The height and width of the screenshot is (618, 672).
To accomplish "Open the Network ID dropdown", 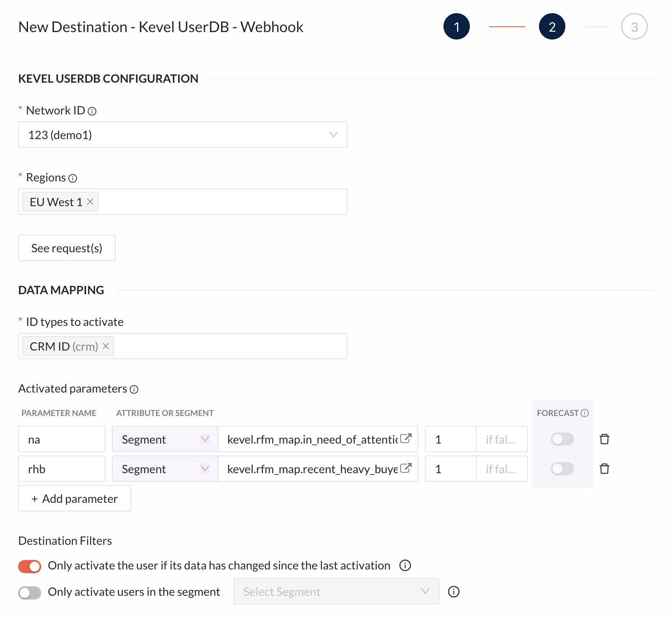I will pos(183,135).
